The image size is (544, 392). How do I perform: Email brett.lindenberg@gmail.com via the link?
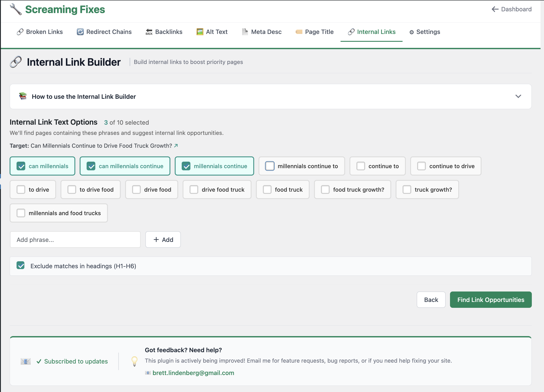coord(193,373)
